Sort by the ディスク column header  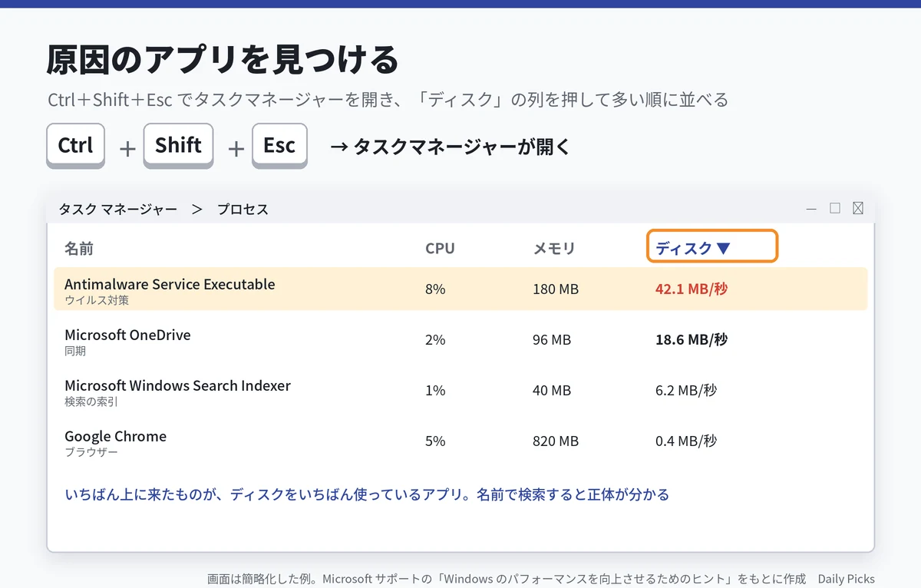[712, 246]
